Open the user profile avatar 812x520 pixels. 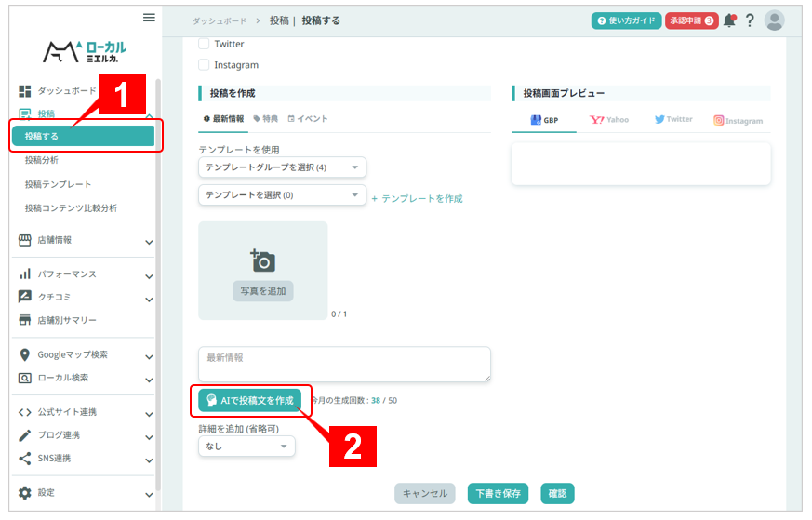tap(774, 20)
